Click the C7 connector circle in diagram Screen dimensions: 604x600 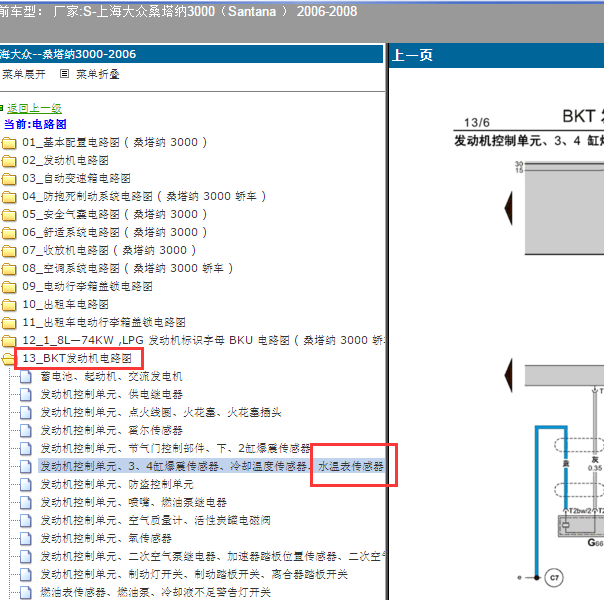[x=554, y=578]
